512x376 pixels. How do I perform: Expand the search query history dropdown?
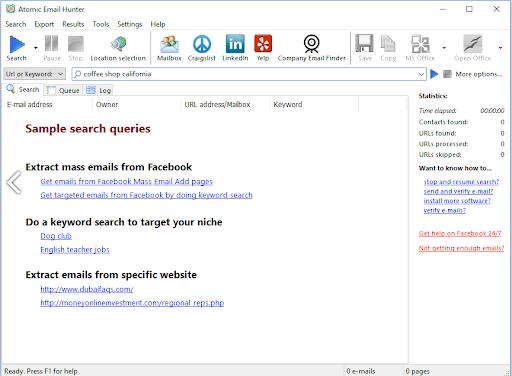coord(421,74)
